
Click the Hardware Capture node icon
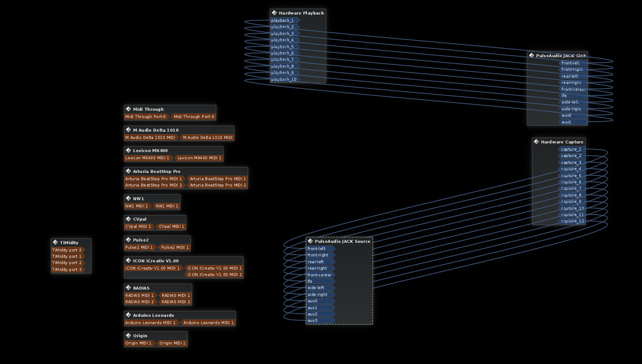(x=536, y=142)
